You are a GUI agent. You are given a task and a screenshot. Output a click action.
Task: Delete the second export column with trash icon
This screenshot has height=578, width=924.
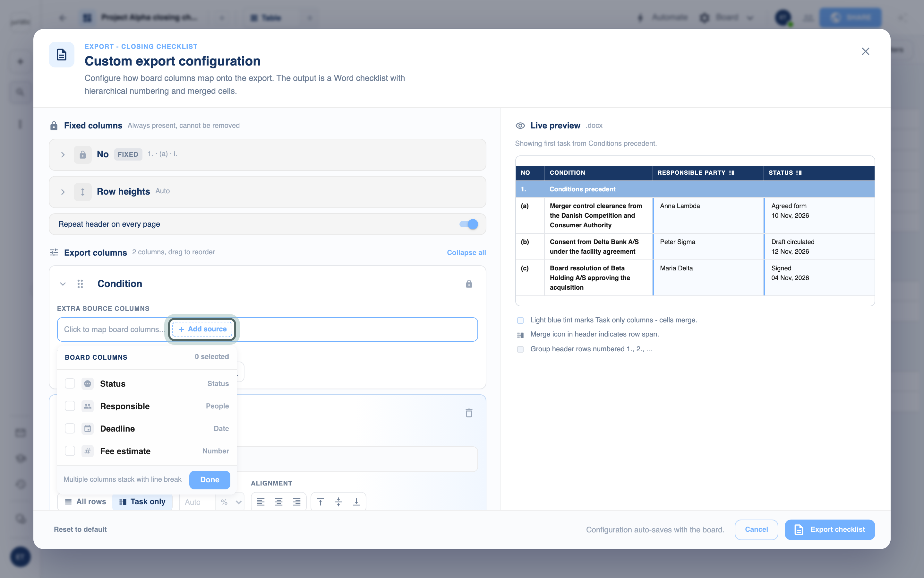click(469, 413)
